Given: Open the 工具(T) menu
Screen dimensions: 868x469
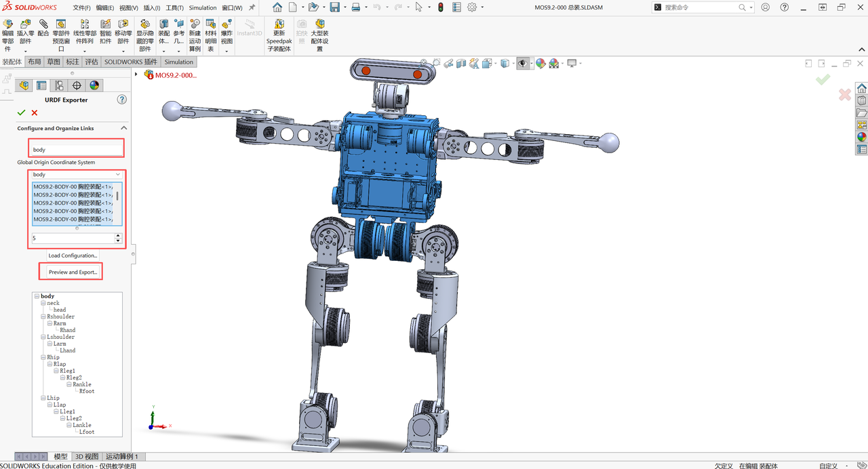Looking at the screenshot, I should tap(174, 7).
